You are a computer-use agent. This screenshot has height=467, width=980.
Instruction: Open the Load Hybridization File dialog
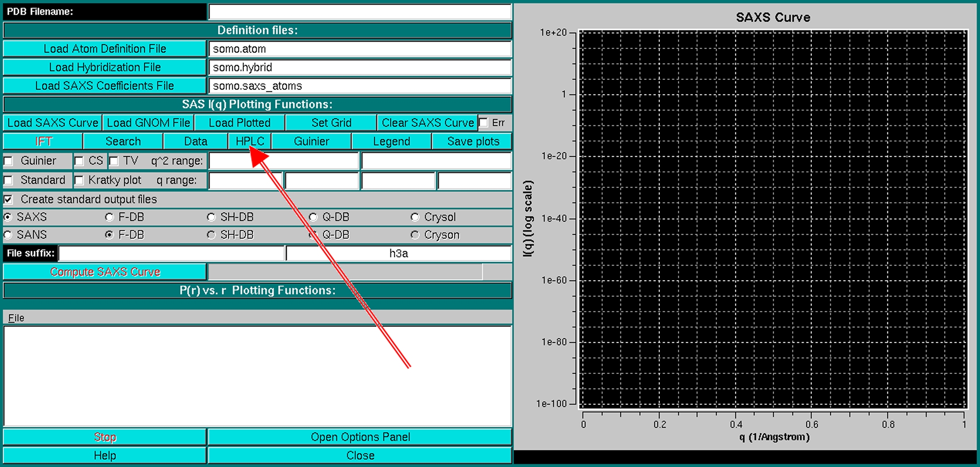coord(105,67)
